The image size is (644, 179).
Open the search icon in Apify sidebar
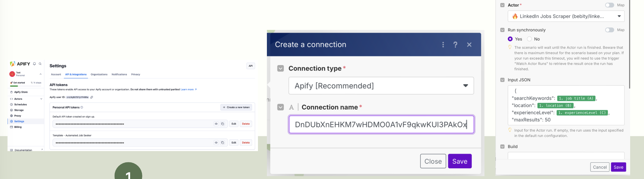click(x=40, y=64)
